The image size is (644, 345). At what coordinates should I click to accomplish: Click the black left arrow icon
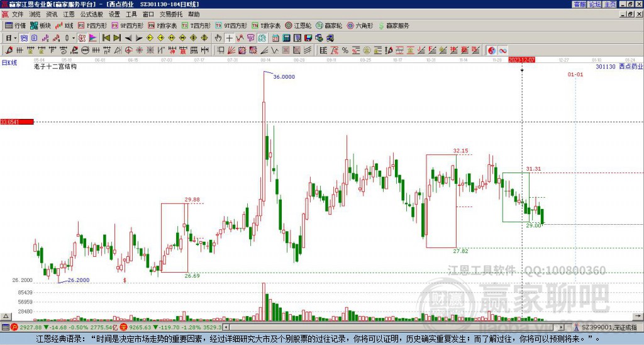128,38
